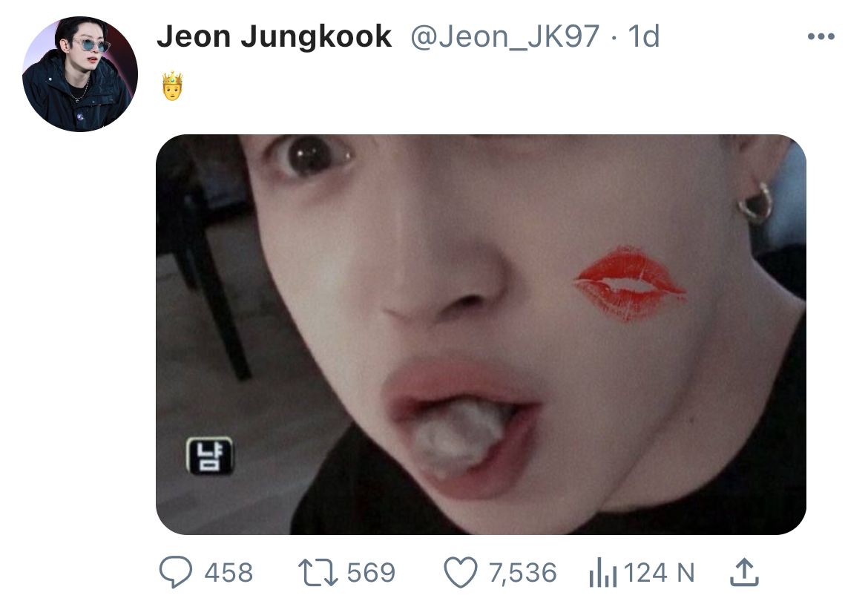
Task: Click the silver hoop earring in the photo
Action: pos(756,202)
